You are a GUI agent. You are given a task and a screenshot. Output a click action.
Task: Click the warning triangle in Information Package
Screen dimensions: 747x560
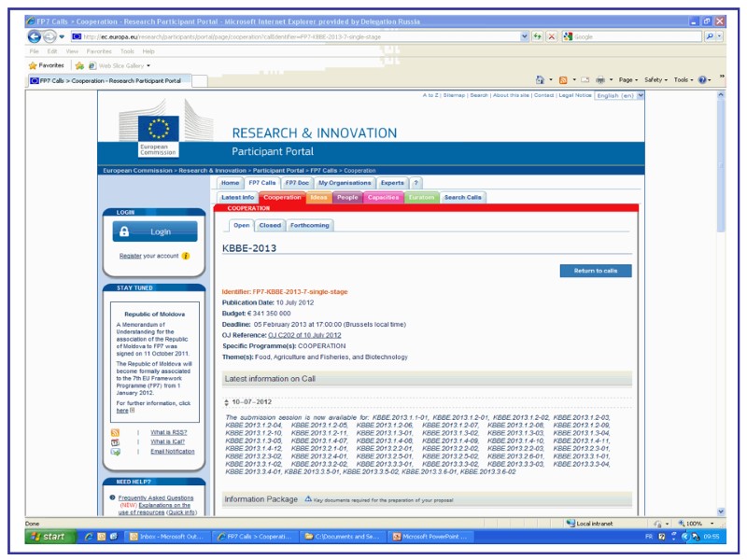coord(308,498)
